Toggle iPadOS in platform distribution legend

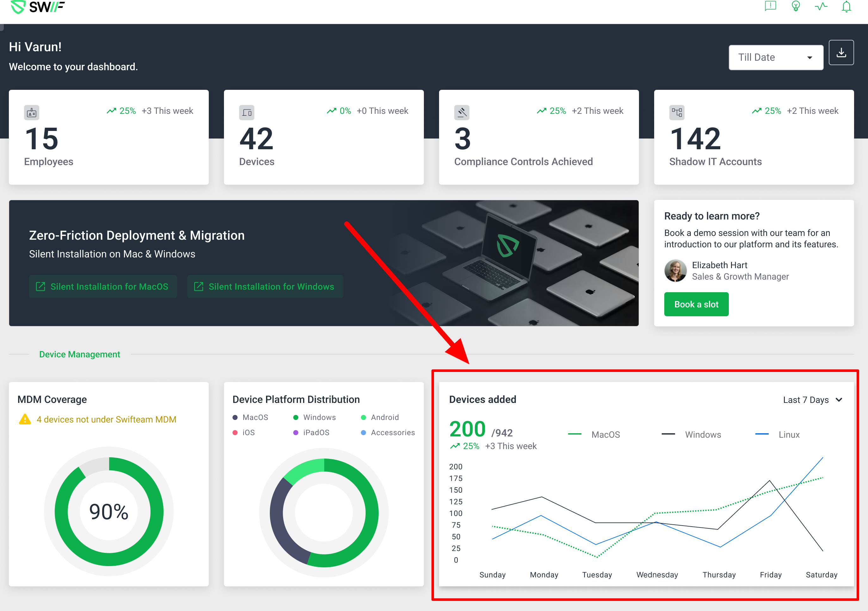316,433
